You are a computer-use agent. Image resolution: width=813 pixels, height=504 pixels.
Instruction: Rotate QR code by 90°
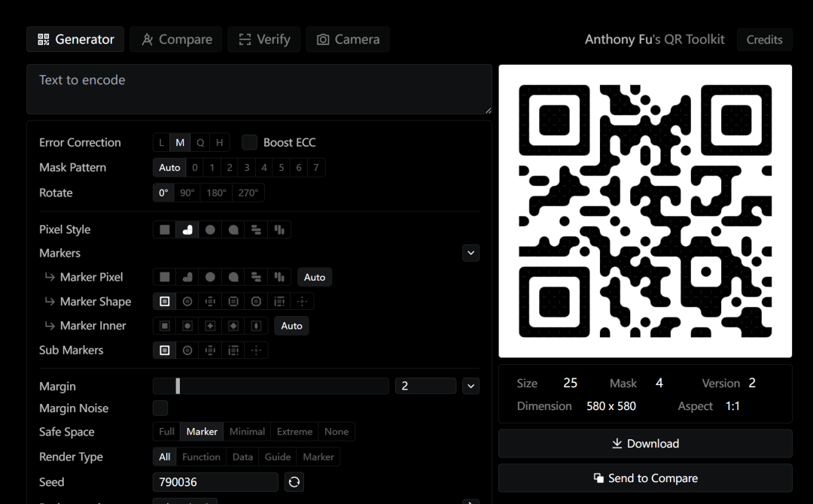click(187, 193)
